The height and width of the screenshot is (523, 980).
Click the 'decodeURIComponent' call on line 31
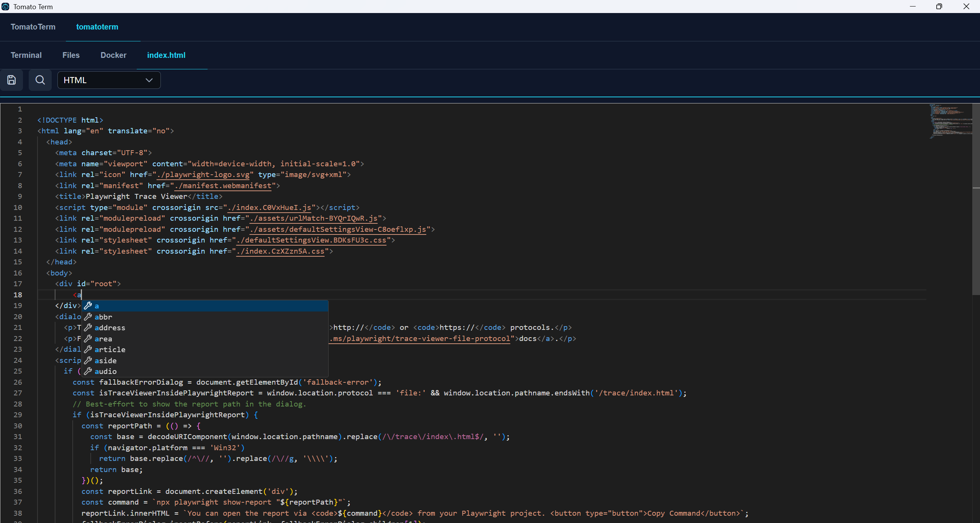(187, 437)
